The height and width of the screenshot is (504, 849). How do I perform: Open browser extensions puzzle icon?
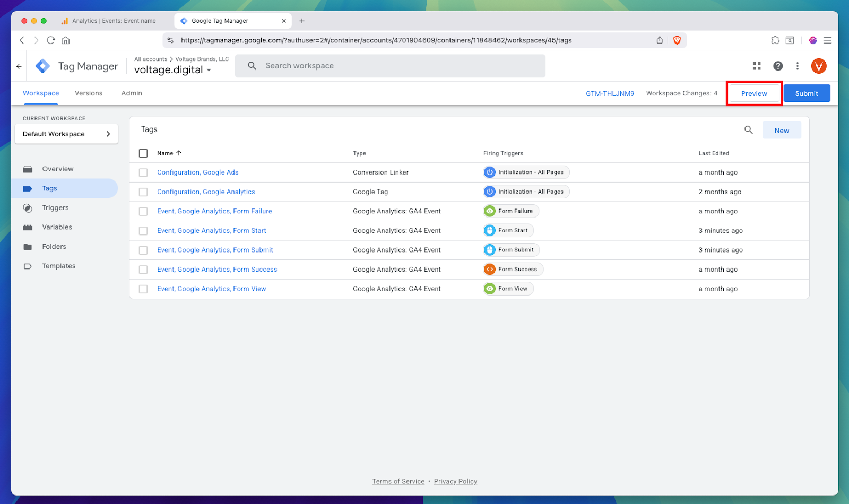pos(775,40)
